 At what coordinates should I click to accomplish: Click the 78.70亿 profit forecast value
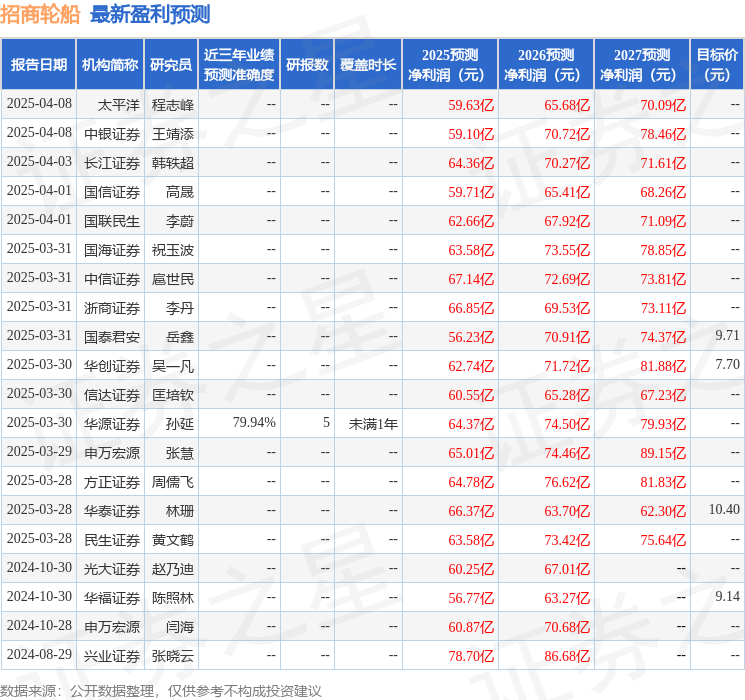click(x=471, y=655)
